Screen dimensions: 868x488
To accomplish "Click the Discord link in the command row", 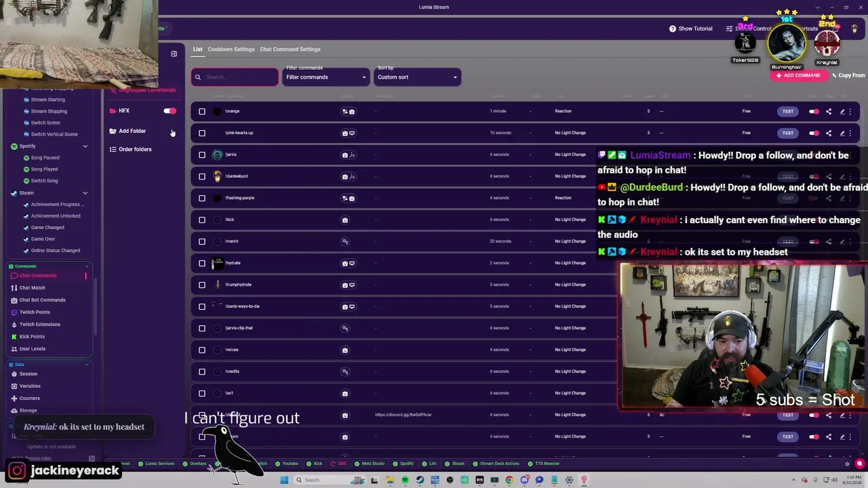I will (x=403, y=415).
